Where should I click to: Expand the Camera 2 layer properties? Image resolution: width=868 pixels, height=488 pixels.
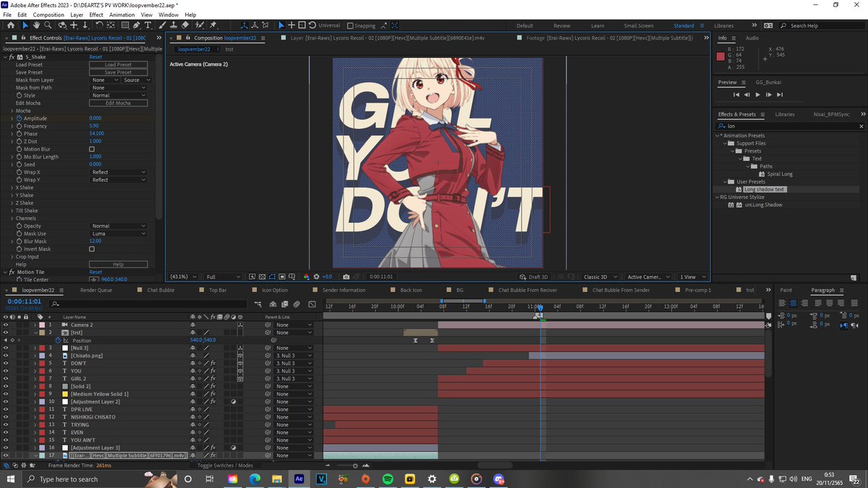tap(35, 325)
